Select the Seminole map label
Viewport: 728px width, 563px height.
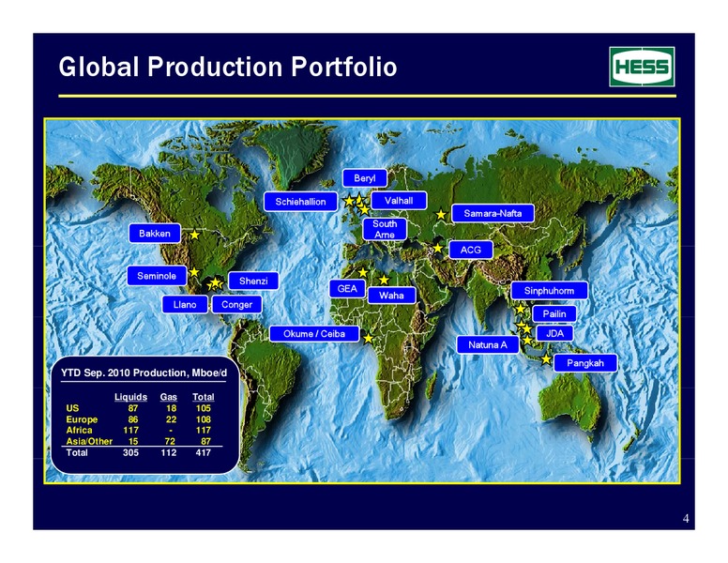click(157, 276)
